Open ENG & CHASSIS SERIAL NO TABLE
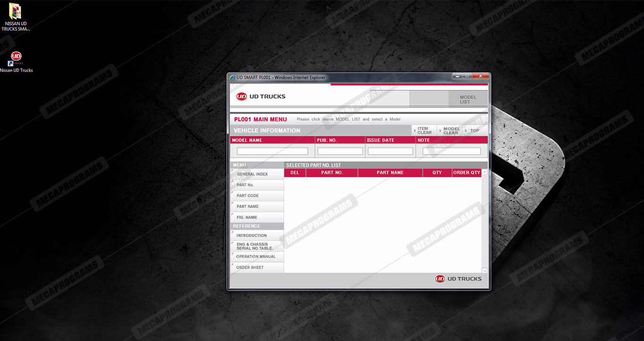 tap(257, 246)
